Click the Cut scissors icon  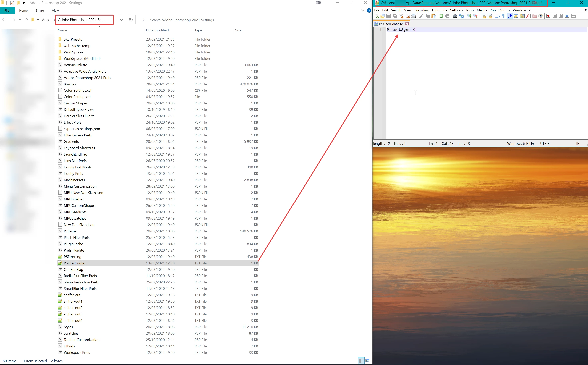pyautogui.click(x=421, y=16)
